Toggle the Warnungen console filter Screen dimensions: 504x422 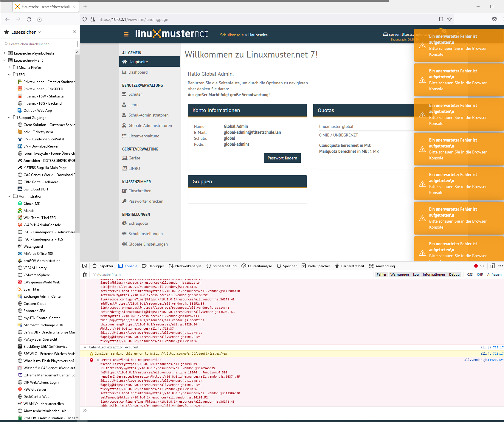[x=400, y=274]
